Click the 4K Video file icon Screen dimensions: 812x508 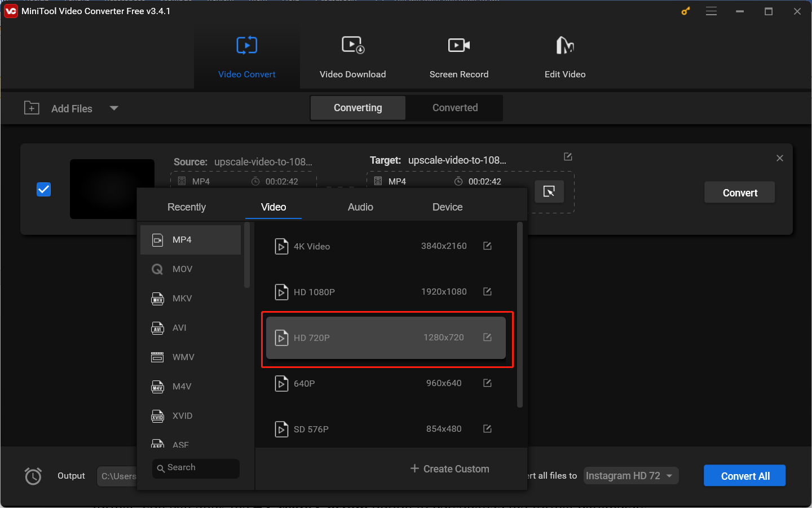click(281, 247)
